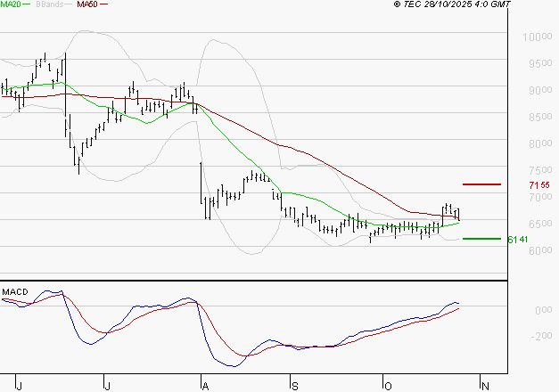Click the 10000 price axis label

(x=538, y=37)
